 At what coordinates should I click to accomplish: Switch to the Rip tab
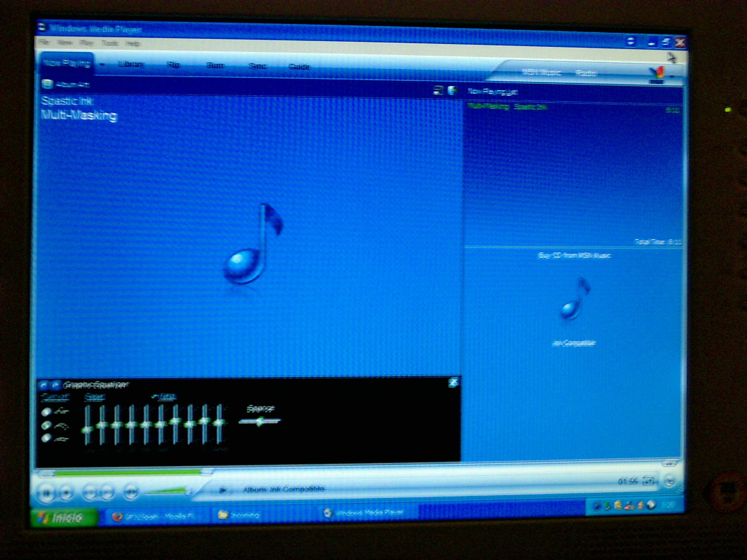pos(173,65)
